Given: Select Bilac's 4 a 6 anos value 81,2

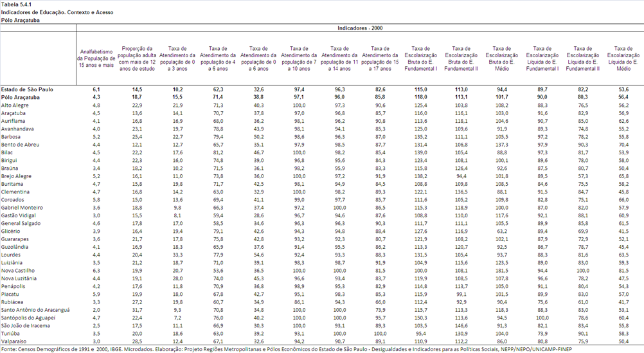Looking at the screenshot, I should pyautogui.click(x=218, y=152).
